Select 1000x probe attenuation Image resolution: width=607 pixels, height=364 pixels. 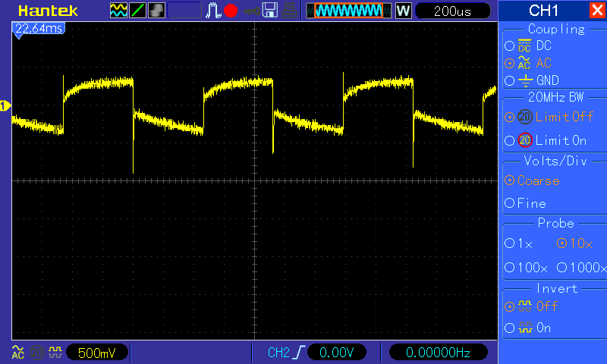[561, 267]
